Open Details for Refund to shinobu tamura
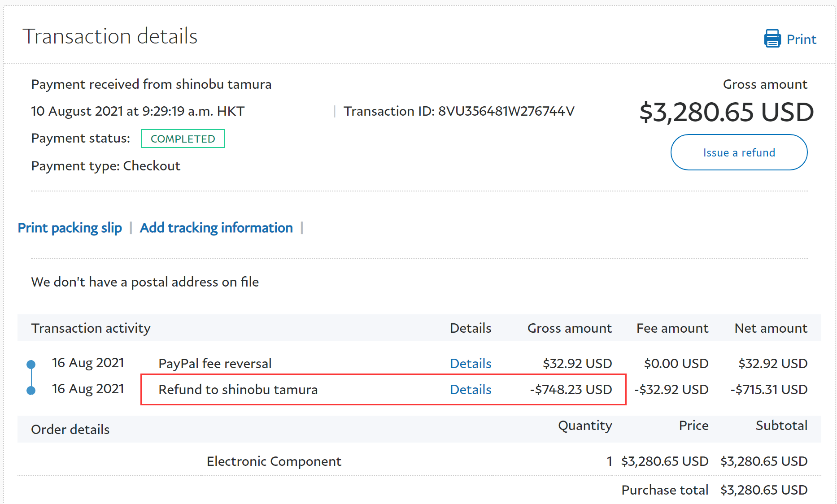The image size is (837, 504). (471, 389)
